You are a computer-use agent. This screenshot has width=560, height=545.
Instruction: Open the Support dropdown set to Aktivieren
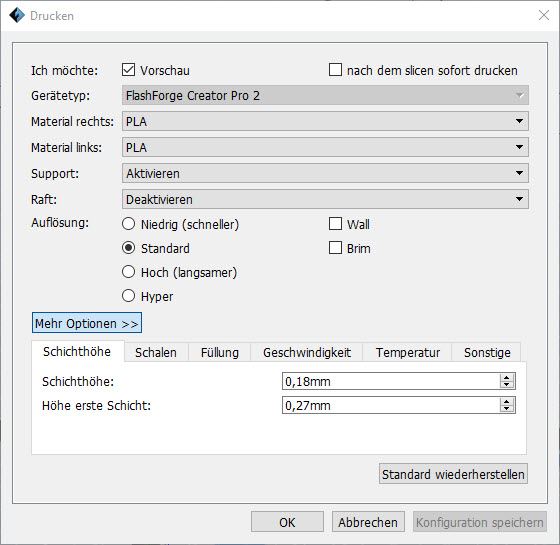click(325, 173)
